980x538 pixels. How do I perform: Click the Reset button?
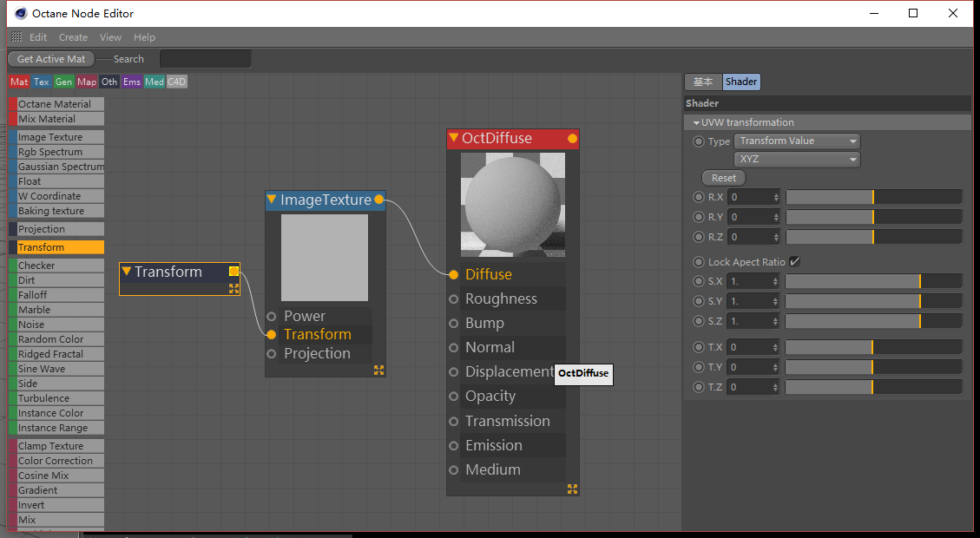click(723, 178)
